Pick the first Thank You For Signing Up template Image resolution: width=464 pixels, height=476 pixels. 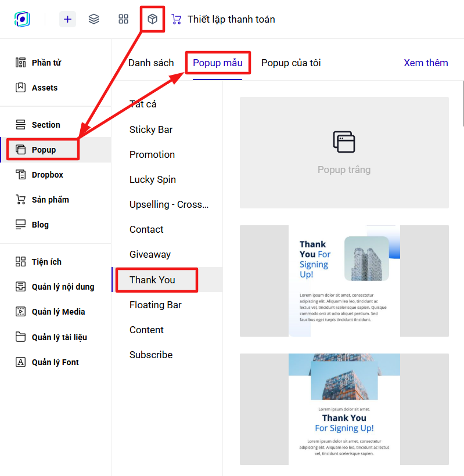(x=344, y=281)
